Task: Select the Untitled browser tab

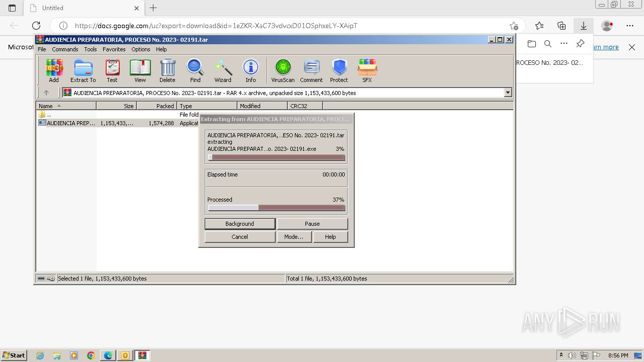Action: [x=85, y=8]
